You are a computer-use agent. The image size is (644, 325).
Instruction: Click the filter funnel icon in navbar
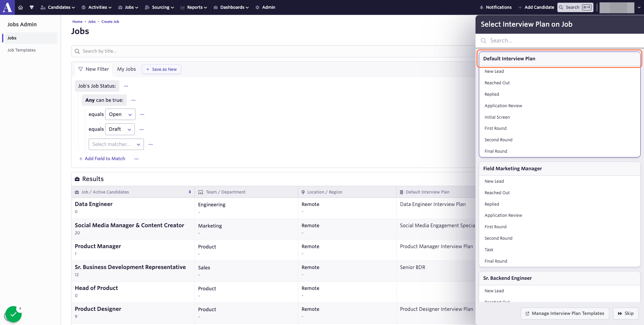(32, 7)
